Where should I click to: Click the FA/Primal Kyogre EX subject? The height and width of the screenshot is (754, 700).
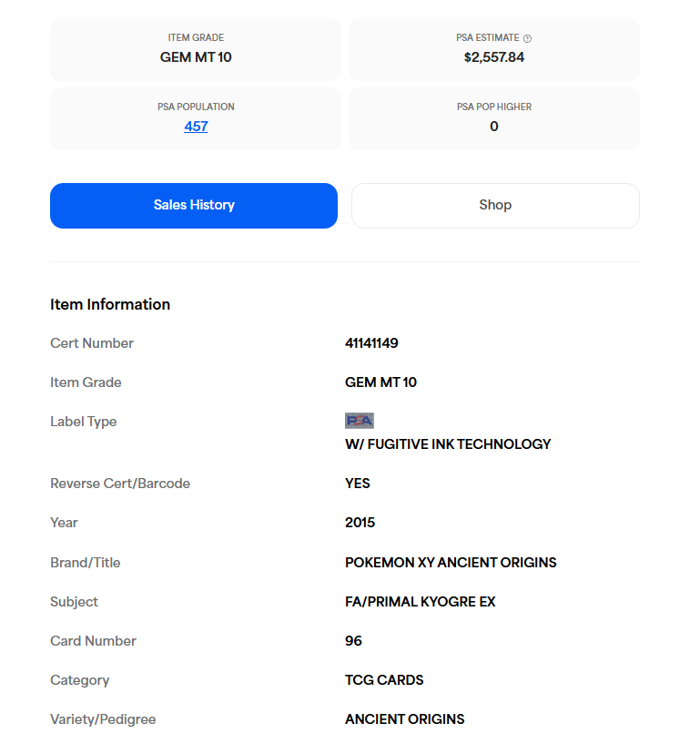[x=420, y=602]
